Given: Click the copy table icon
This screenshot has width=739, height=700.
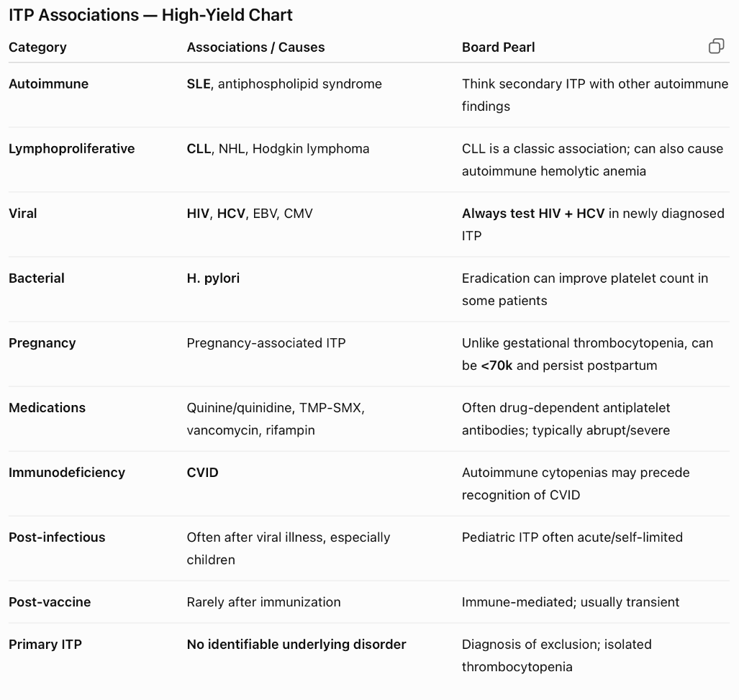Looking at the screenshot, I should (717, 46).
